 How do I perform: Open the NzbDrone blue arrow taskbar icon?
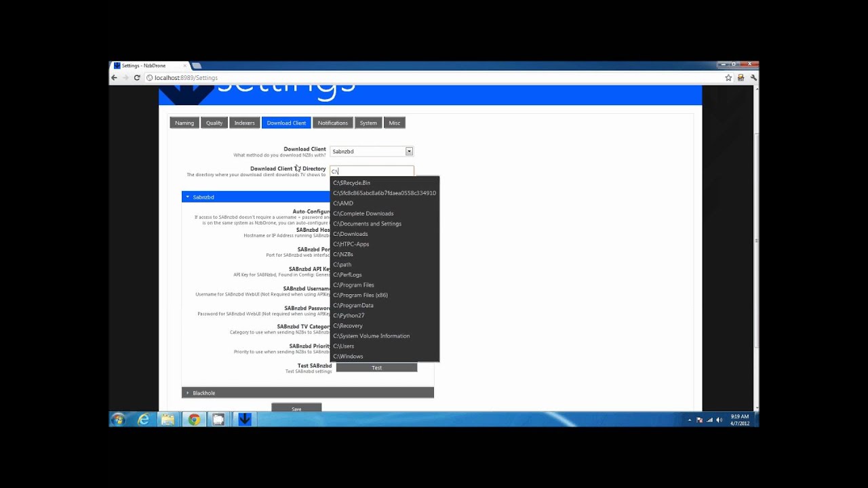coord(245,420)
